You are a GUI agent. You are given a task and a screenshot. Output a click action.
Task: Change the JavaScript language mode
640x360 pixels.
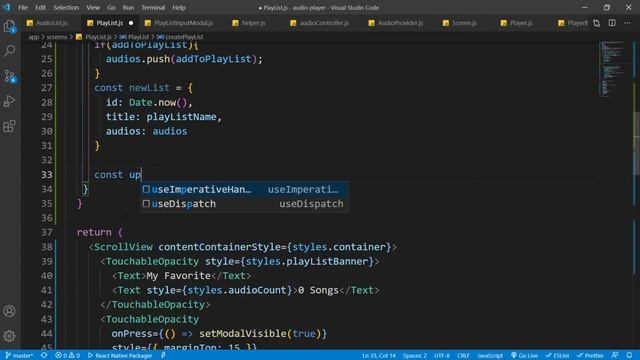[490, 356]
